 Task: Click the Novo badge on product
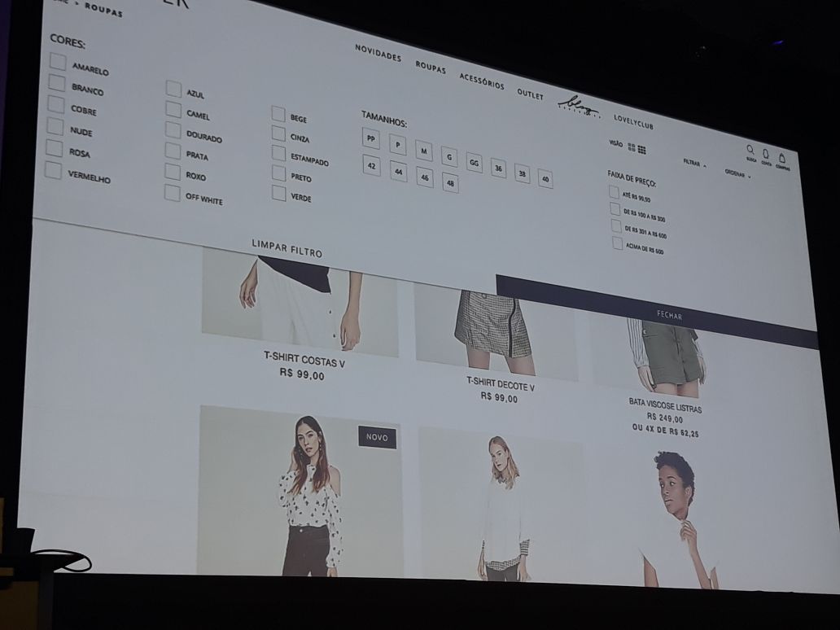coord(377,438)
